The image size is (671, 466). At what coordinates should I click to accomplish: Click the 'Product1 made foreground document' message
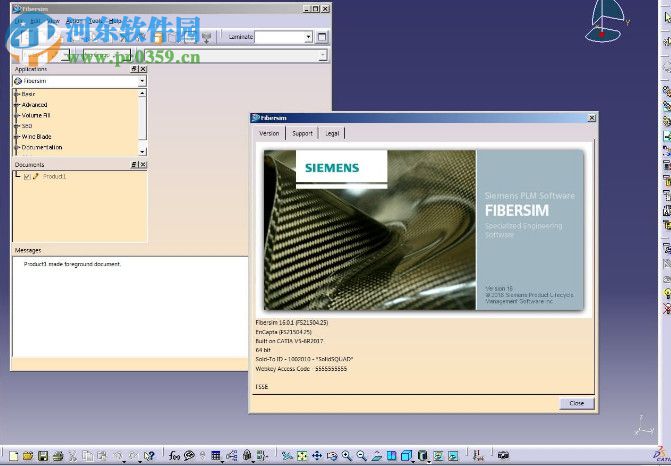[x=72, y=264]
